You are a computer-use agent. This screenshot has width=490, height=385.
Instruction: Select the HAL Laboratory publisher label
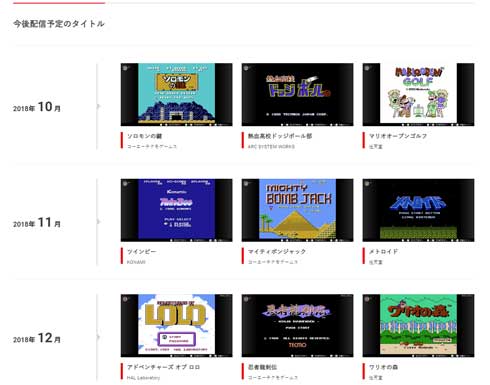click(x=143, y=378)
